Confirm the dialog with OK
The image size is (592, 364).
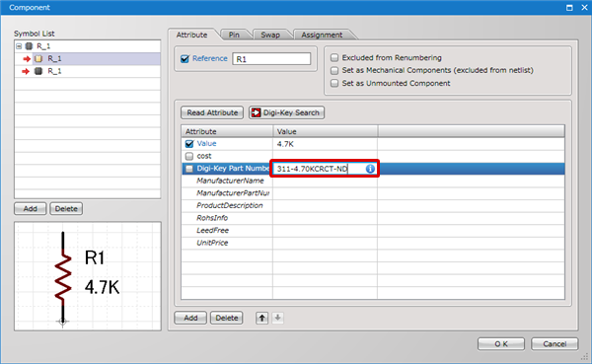(x=501, y=344)
